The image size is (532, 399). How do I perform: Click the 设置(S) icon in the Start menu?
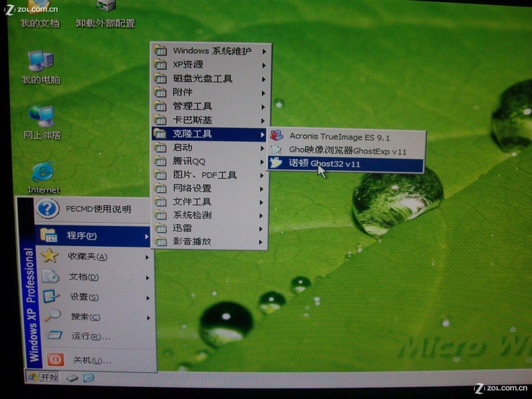(52, 297)
